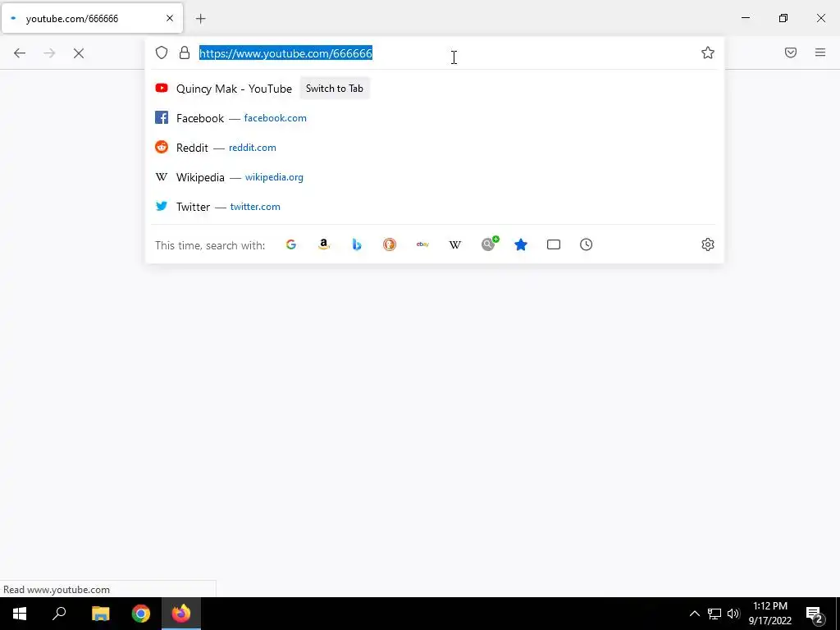Show hidden system tray icons
The width and height of the screenshot is (840, 630).
coord(694,614)
